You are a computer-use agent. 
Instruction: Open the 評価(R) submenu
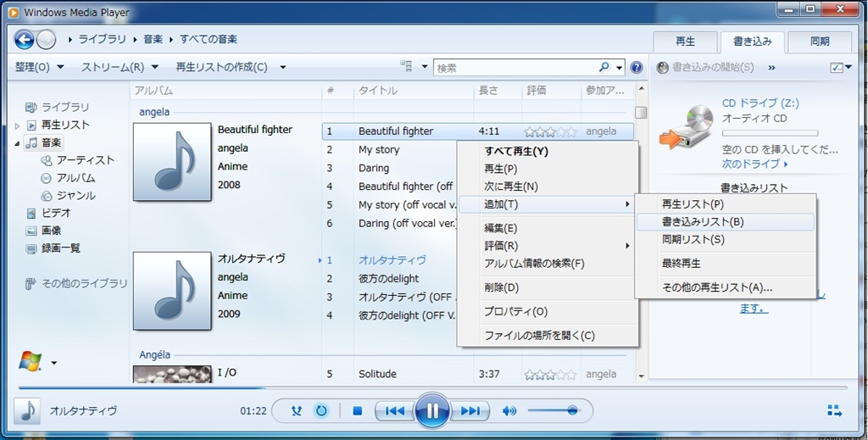pyautogui.click(x=548, y=246)
